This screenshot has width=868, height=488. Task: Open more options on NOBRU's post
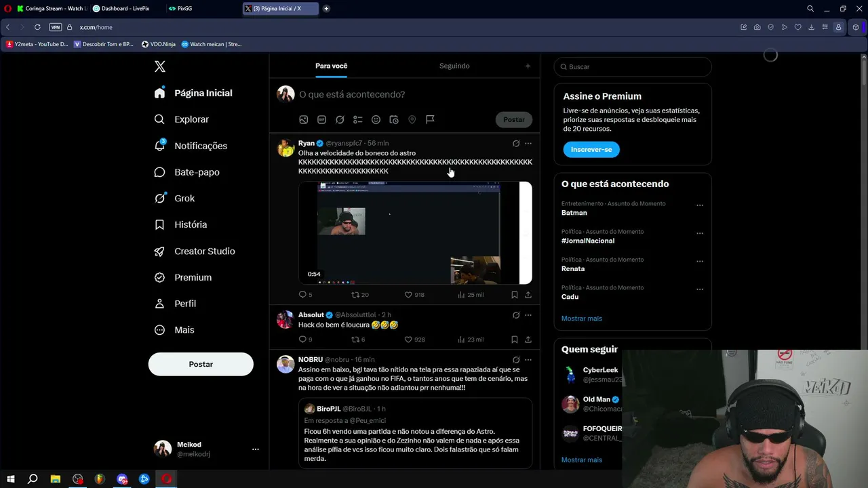[x=528, y=360]
